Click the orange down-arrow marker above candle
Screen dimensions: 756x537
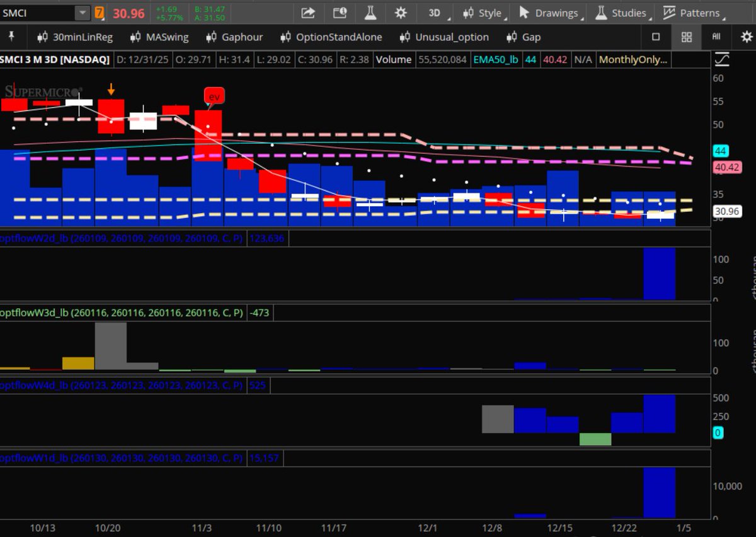point(111,89)
